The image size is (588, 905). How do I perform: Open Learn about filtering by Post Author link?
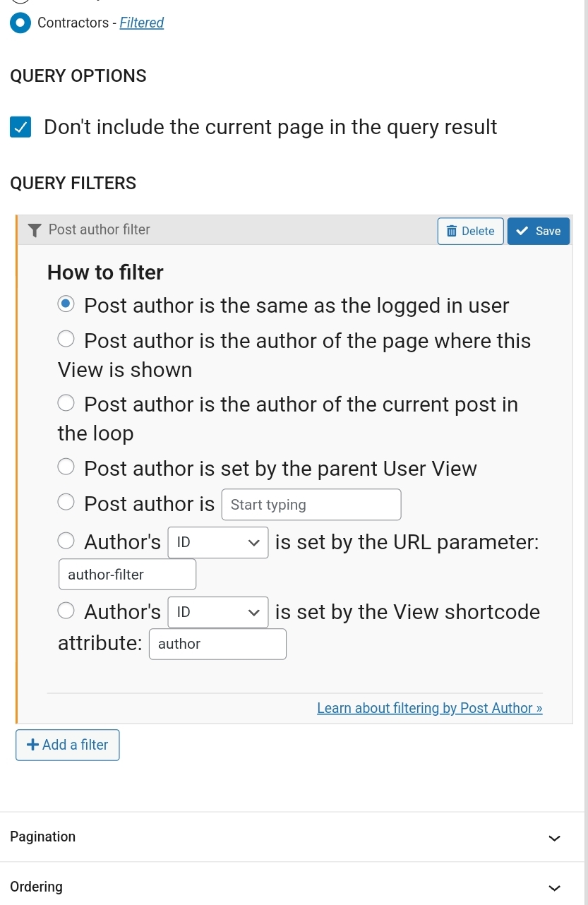point(430,708)
